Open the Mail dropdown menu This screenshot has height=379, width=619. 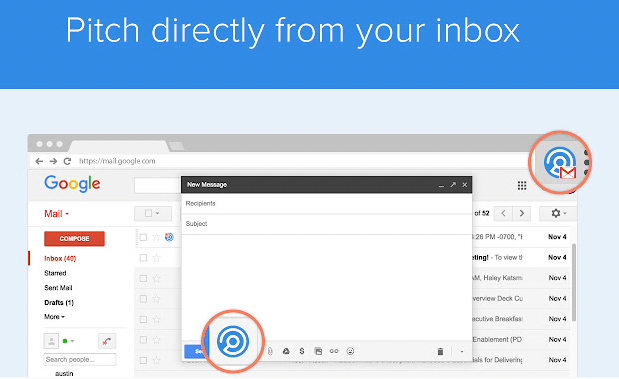[x=56, y=214]
